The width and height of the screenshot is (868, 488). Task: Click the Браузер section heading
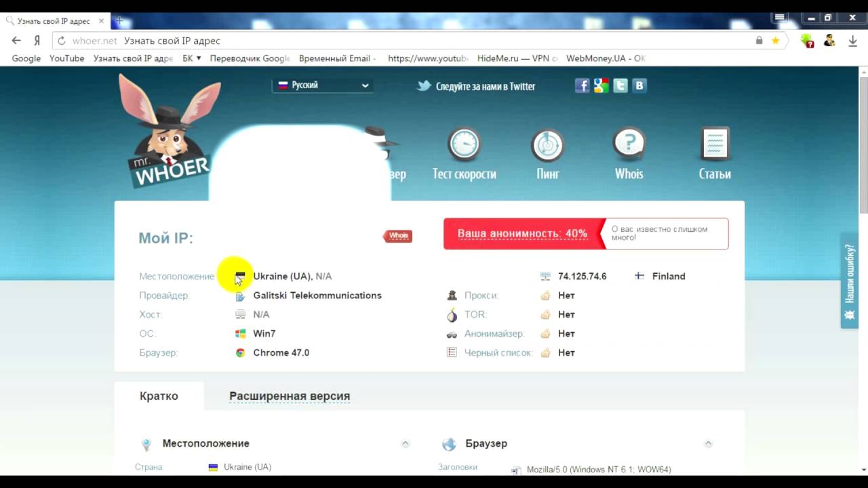tap(486, 443)
